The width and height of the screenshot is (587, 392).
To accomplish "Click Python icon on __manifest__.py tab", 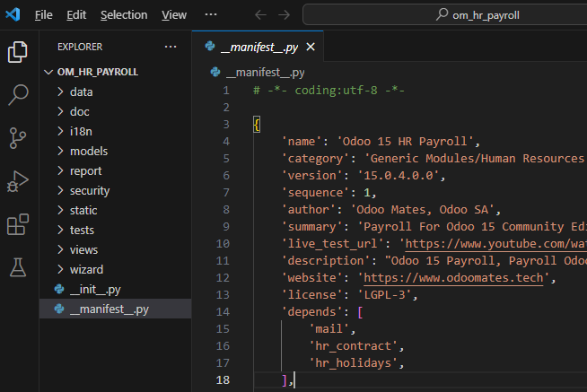I will coord(210,47).
